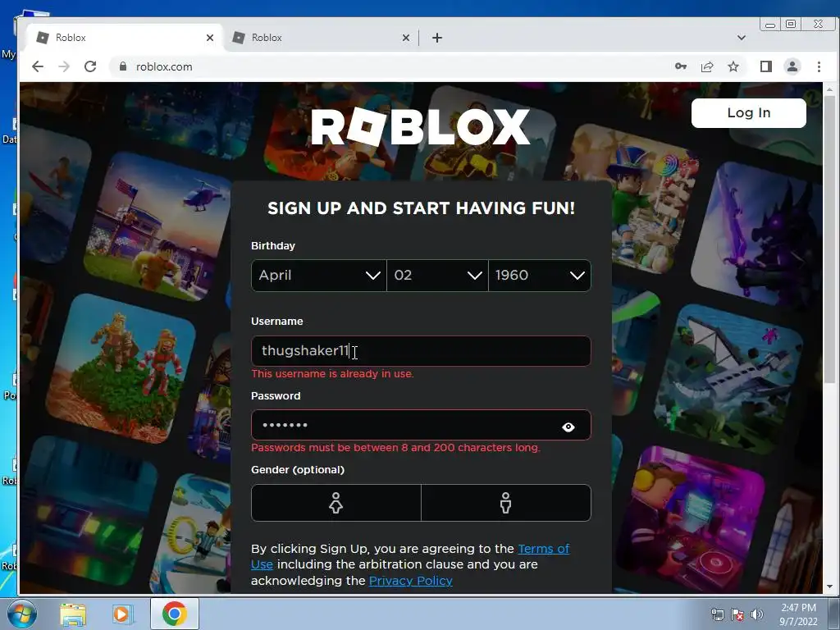
Task: Bookmark this page with the star
Action: pos(733,66)
